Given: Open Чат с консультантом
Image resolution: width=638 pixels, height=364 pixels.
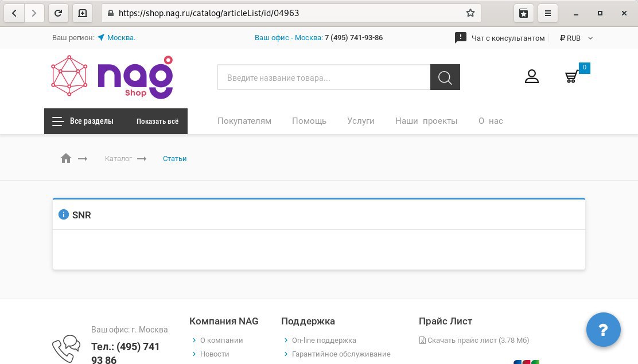Looking at the screenshot, I should coord(508,38).
